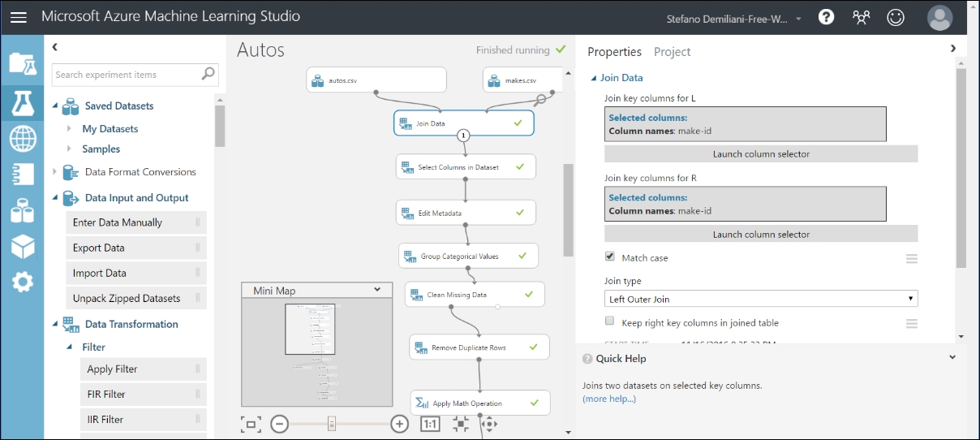Launch column selector for R key columns
This screenshot has height=440, width=980.
click(761, 234)
